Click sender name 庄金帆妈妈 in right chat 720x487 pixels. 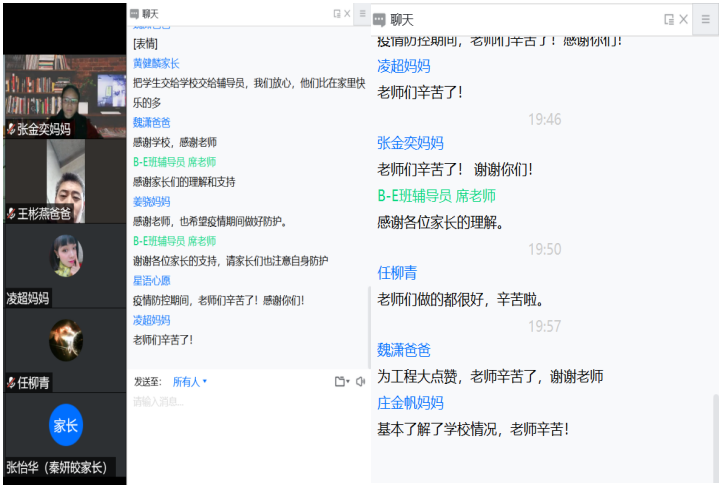pos(410,403)
